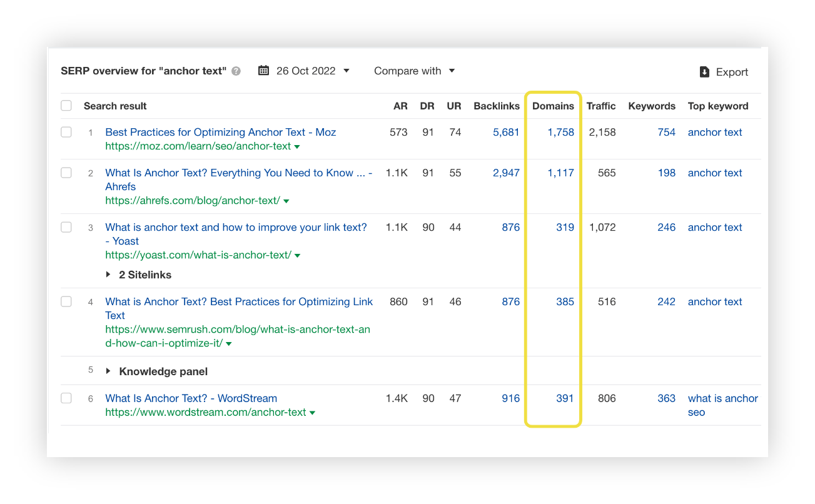
Task: Click the Semrush URL caret icon
Action: pos(230,343)
